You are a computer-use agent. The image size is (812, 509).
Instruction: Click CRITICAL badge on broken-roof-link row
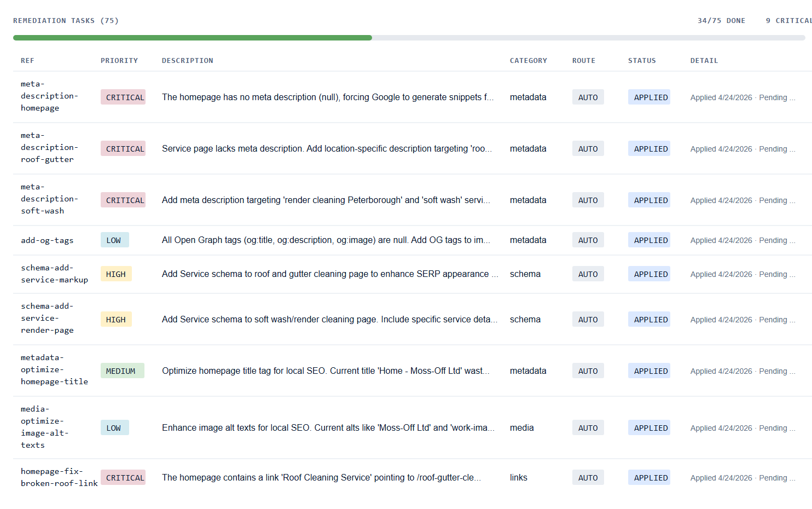click(123, 478)
